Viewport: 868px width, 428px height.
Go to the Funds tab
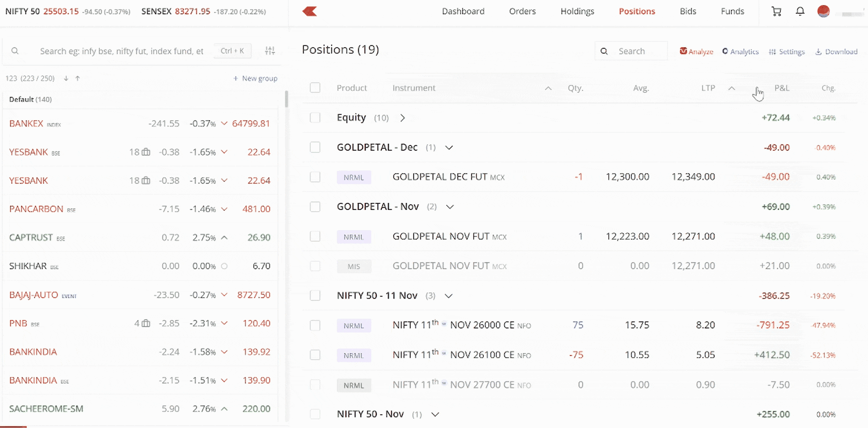point(732,11)
